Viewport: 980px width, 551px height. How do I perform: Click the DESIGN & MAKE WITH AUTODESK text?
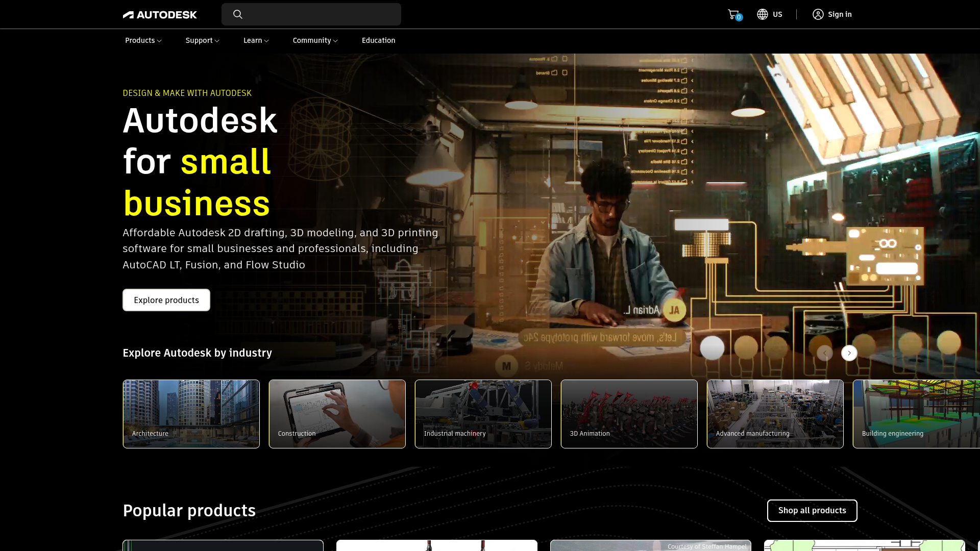(187, 93)
